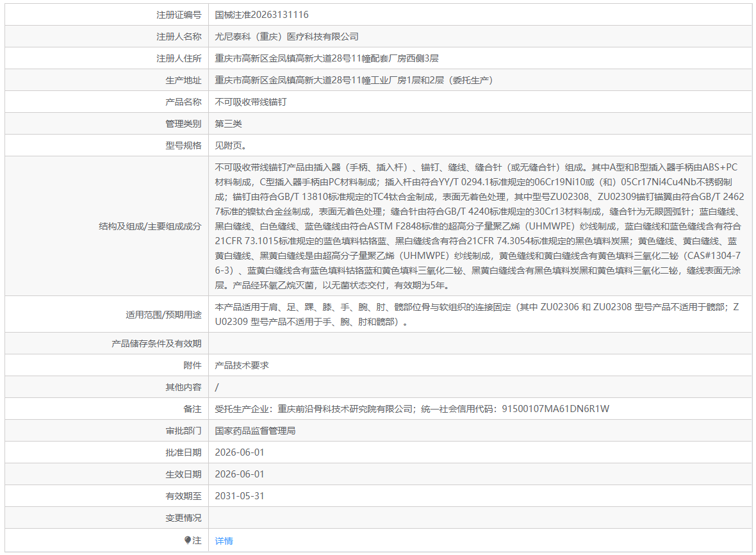Select registration number 国械注准20263131116

click(262, 15)
